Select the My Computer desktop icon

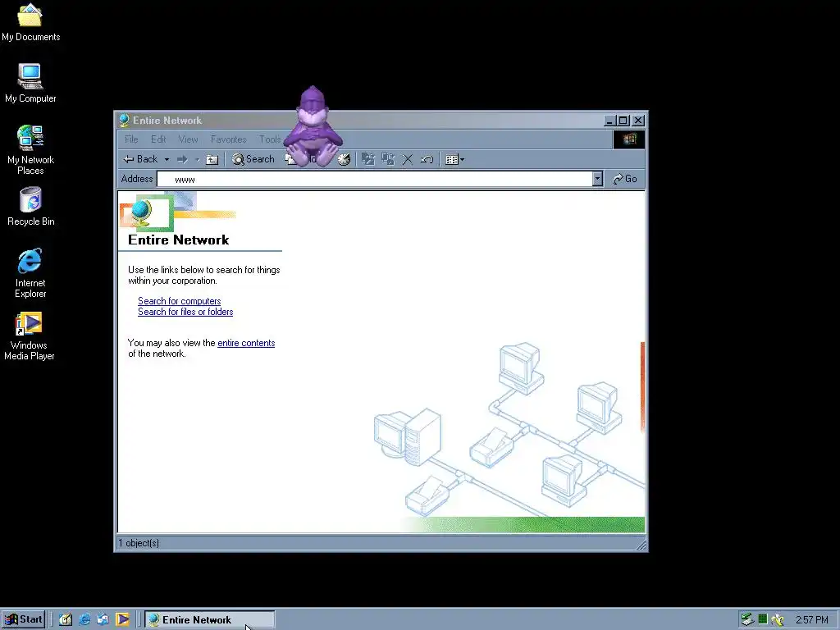30,83
